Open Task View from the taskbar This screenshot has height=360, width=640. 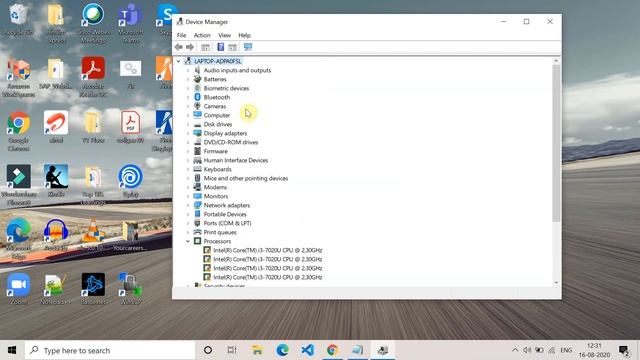pos(232,350)
